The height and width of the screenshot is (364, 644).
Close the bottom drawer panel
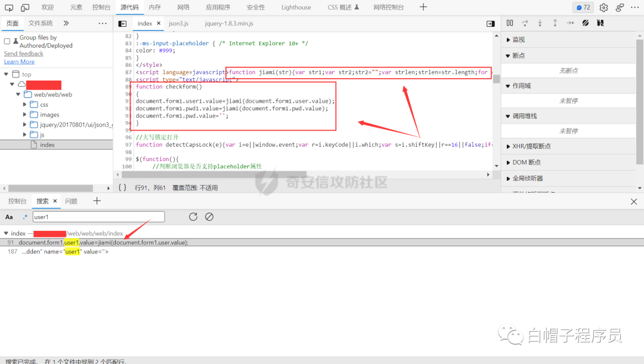coord(634,201)
